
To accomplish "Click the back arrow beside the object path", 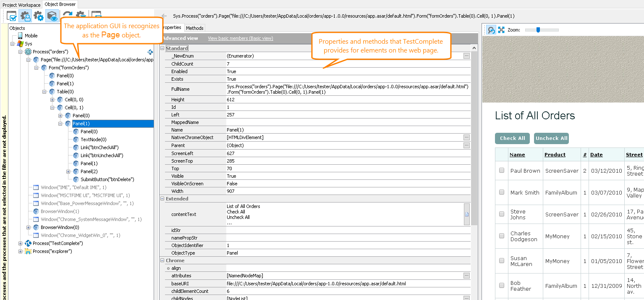I will click(164, 16).
